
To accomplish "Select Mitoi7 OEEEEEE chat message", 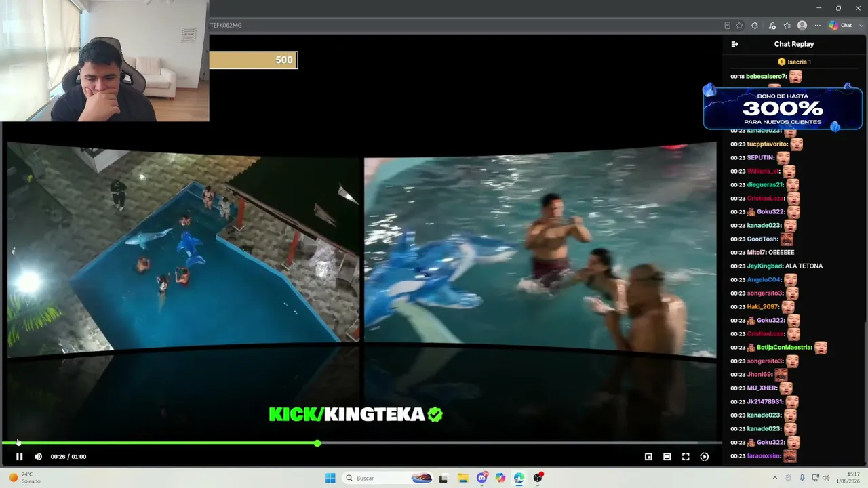I will 762,253.
